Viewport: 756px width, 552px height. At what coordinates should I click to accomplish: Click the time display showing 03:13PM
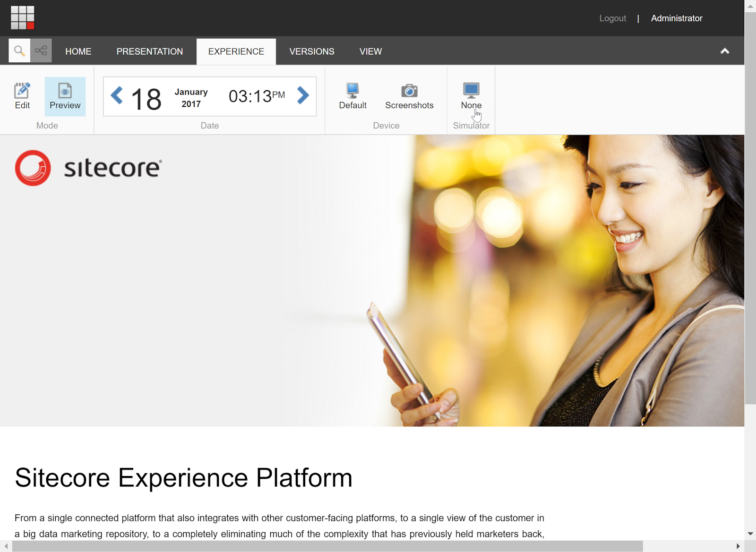click(256, 95)
